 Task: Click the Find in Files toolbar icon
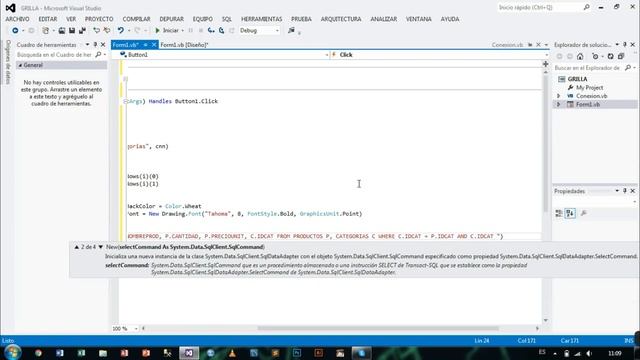[291, 31]
